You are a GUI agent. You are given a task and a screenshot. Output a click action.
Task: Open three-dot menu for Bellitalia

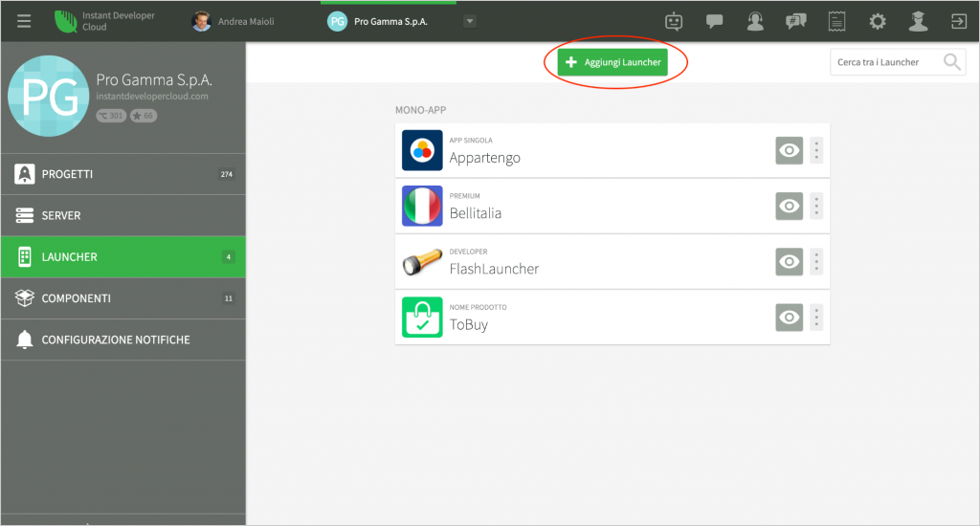click(x=816, y=207)
